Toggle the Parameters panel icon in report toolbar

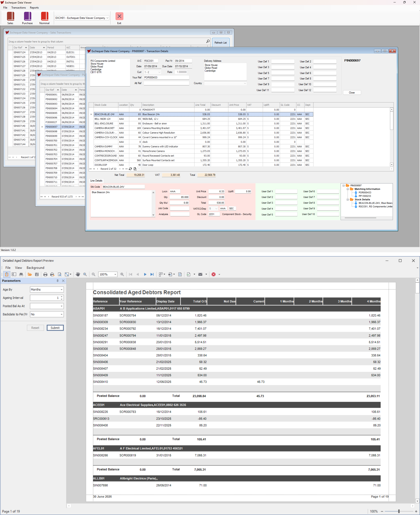pyautogui.click(x=7, y=274)
